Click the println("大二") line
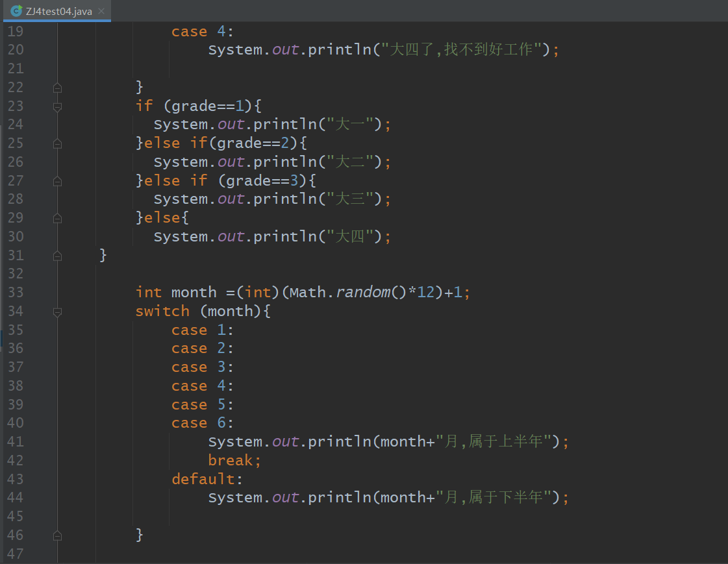728x564 pixels. pyautogui.click(x=272, y=162)
